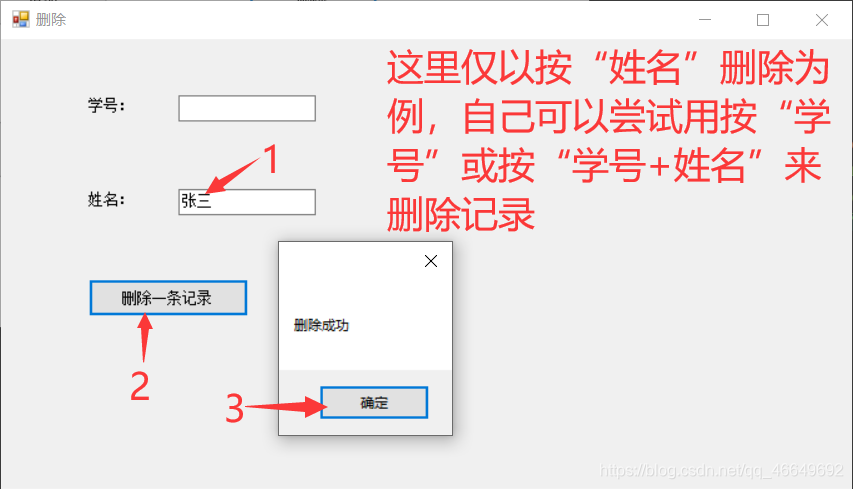Click the 删除一条记录 button
This screenshot has width=853, height=489.
click(168, 298)
